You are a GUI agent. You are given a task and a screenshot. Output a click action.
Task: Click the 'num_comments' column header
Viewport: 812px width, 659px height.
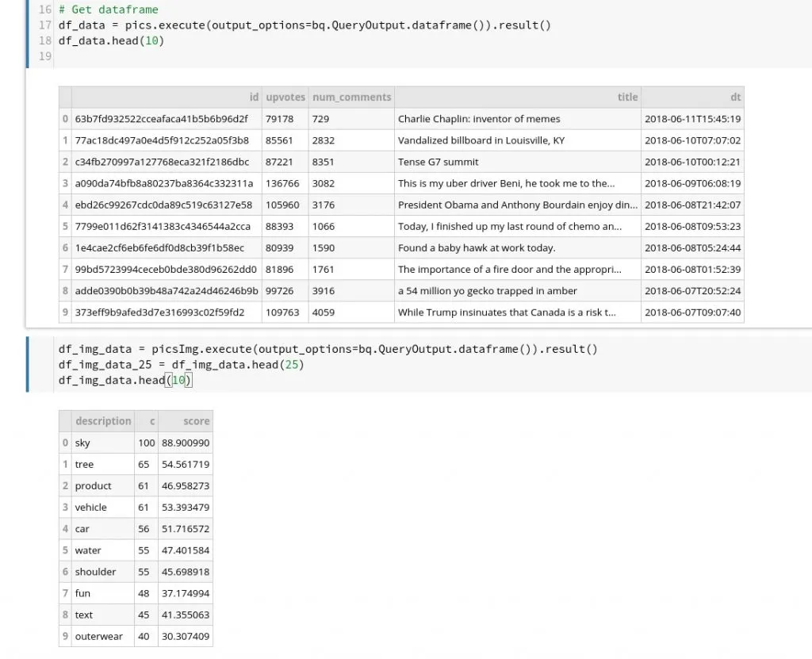coord(351,97)
